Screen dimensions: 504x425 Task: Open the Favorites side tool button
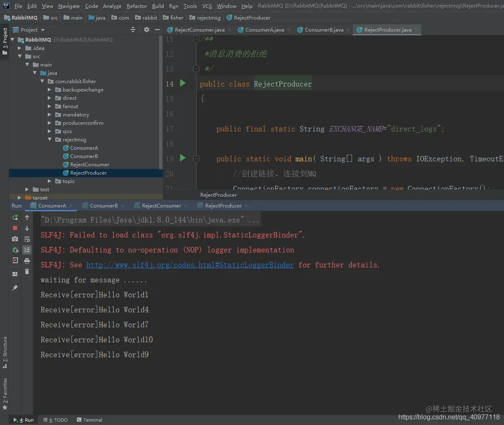click(x=5, y=393)
